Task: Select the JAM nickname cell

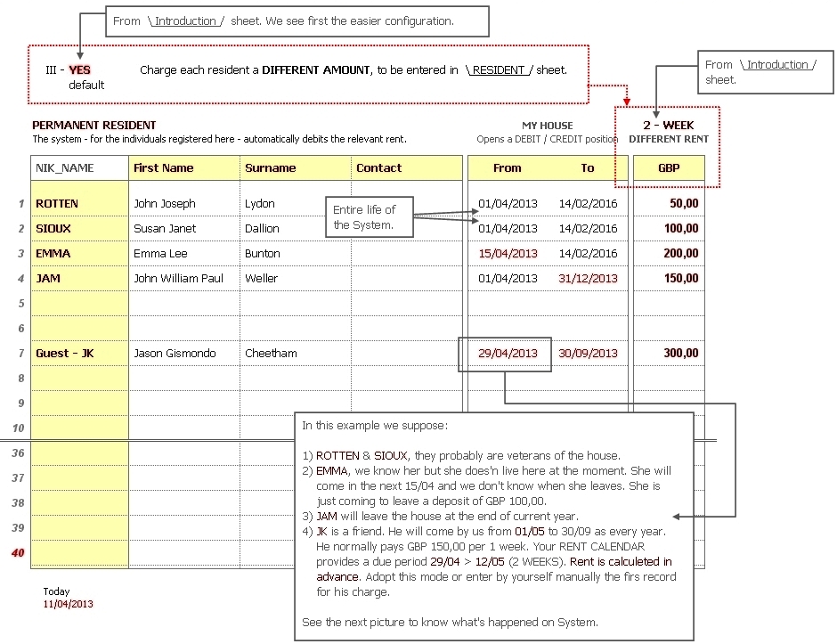Action: [79, 278]
